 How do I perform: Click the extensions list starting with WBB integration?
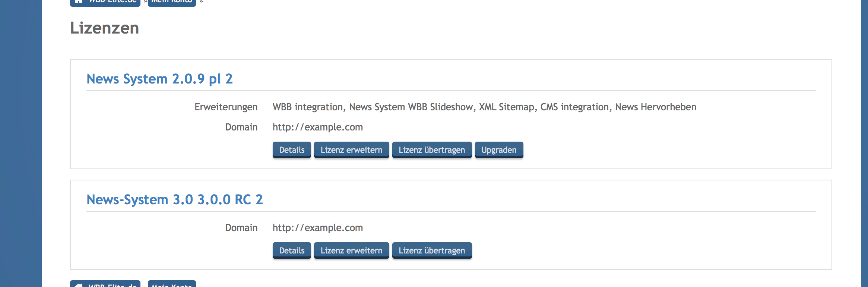point(484,107)
